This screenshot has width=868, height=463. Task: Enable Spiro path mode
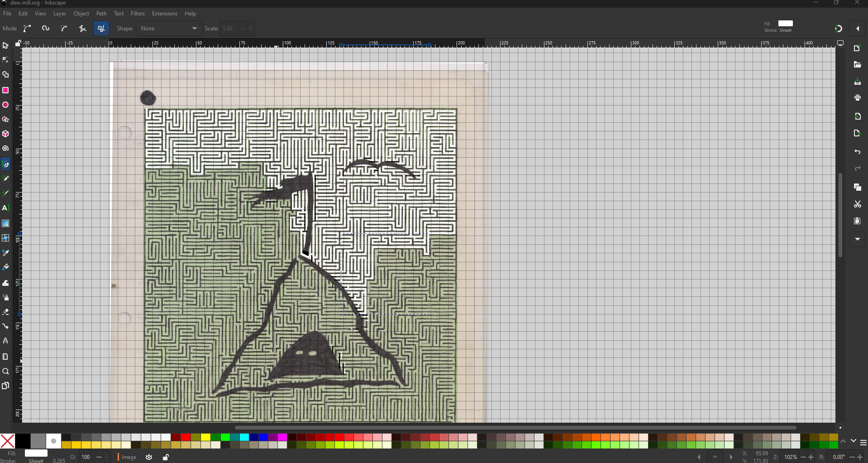[x=46, y=29]
